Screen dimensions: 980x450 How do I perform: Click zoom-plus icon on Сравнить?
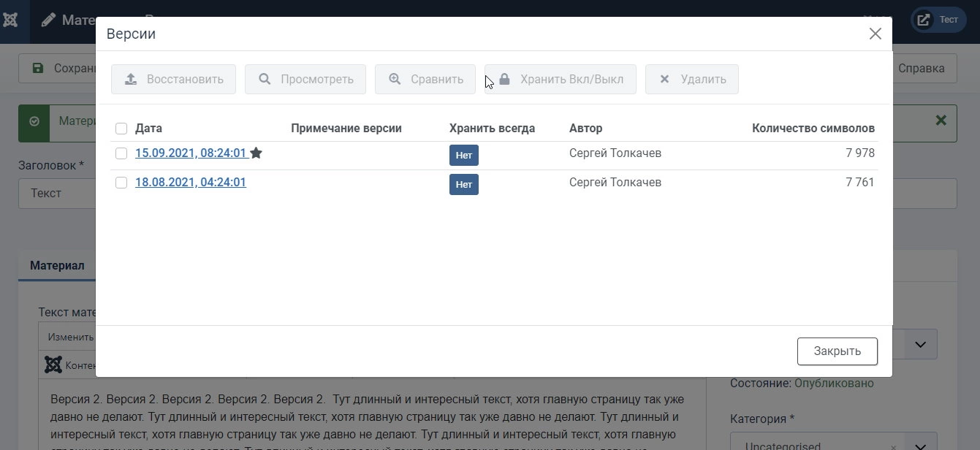pyautogui.click(x=395, y=79)
